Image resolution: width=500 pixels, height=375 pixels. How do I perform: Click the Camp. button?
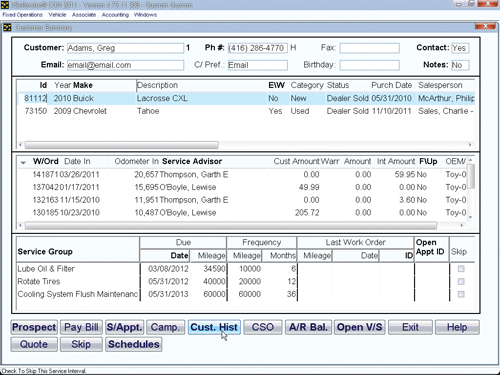coord(165,327)
